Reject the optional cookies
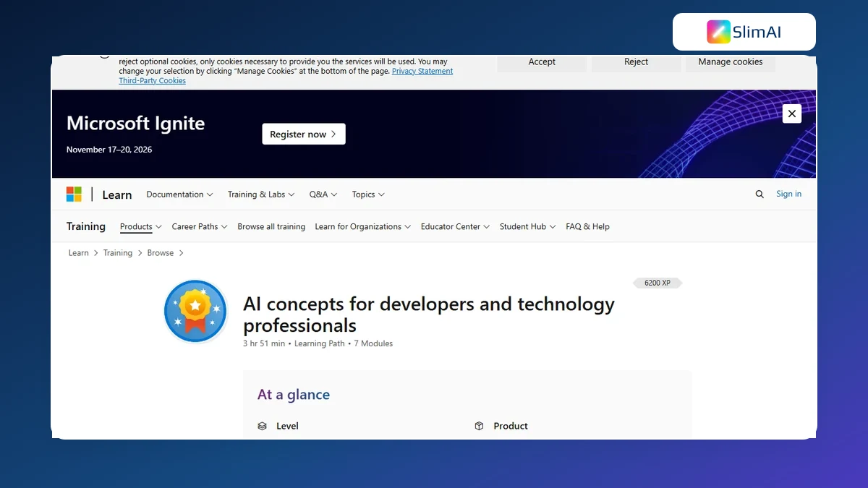 click(637, 62)
